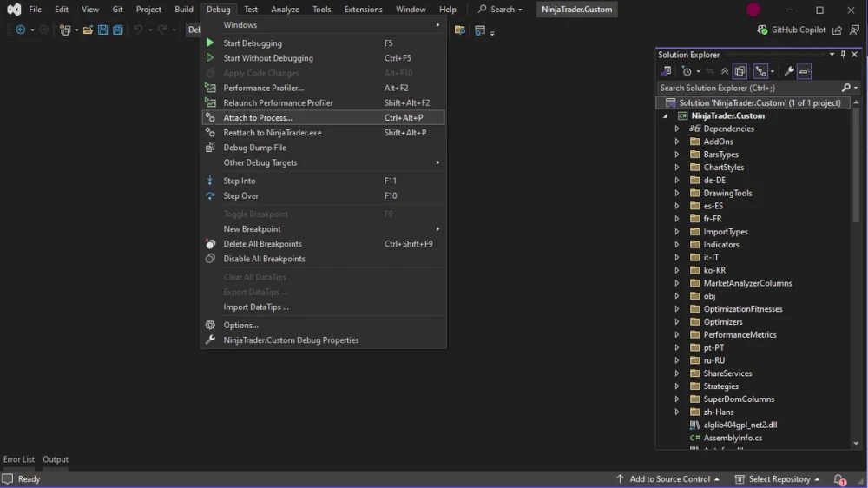Click the Properties wrench icon in Solution Explorer

[x=789, y=71]
